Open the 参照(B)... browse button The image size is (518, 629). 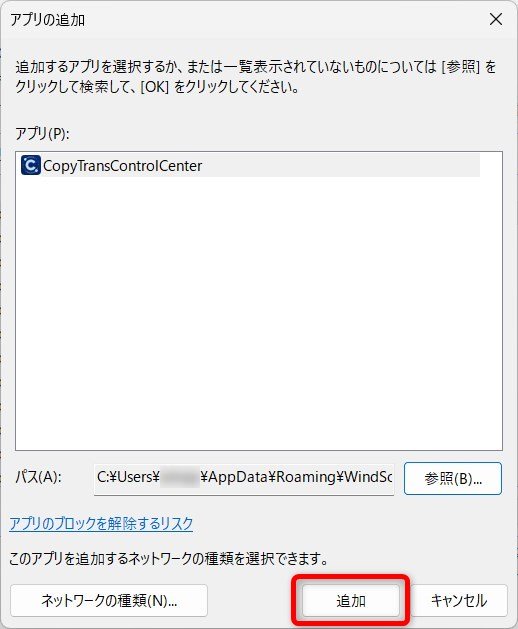coord(453,479)
